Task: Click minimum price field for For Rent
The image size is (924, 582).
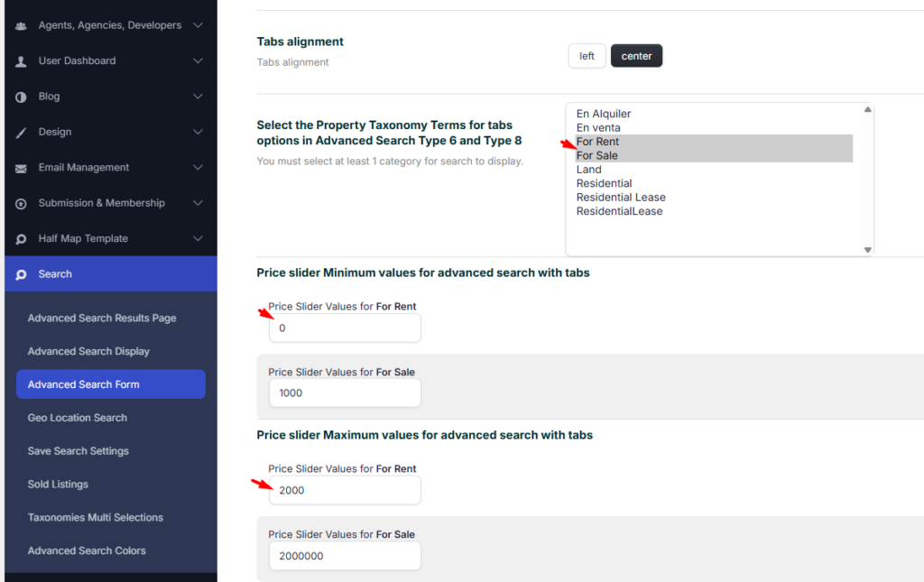Action: coord(345,328)
